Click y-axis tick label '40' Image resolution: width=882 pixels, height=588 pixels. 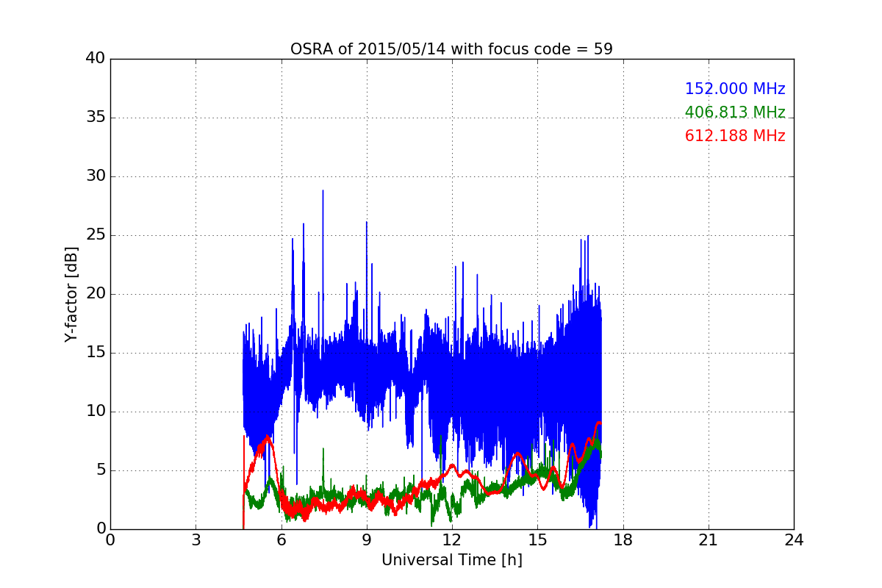click(95, 59)
